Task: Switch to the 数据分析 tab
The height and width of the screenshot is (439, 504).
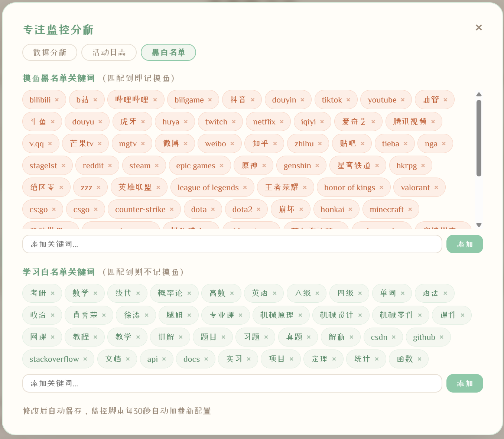Action: coord(50,52)
